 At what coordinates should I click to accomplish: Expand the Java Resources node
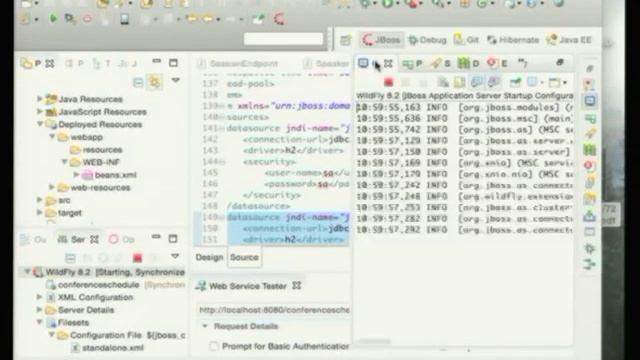[40, 99]
